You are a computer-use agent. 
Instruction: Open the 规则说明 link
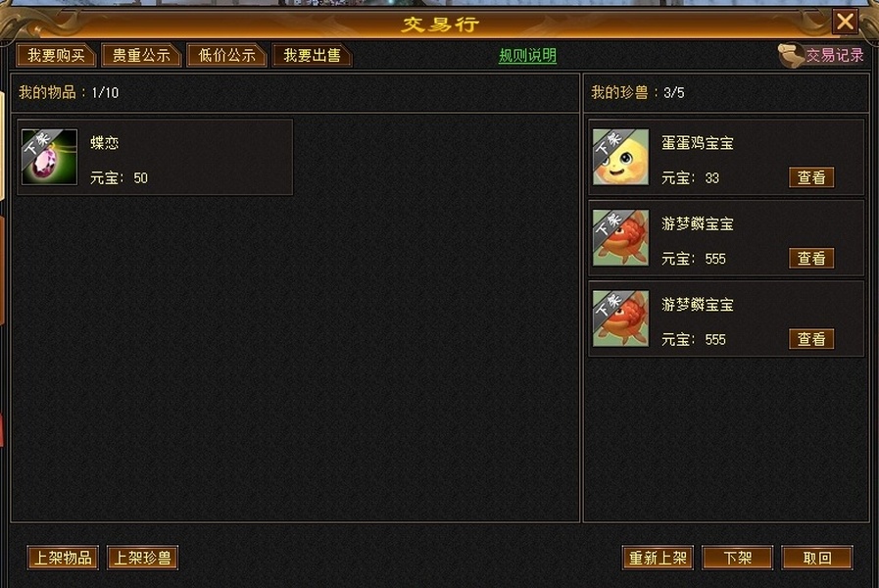527,56
